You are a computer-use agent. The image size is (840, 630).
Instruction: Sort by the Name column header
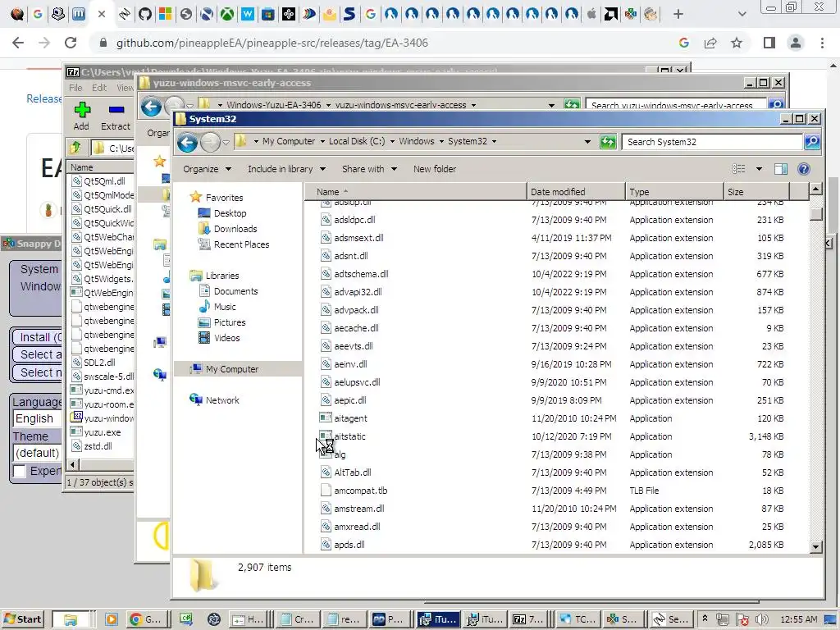[x=416, y=192]
